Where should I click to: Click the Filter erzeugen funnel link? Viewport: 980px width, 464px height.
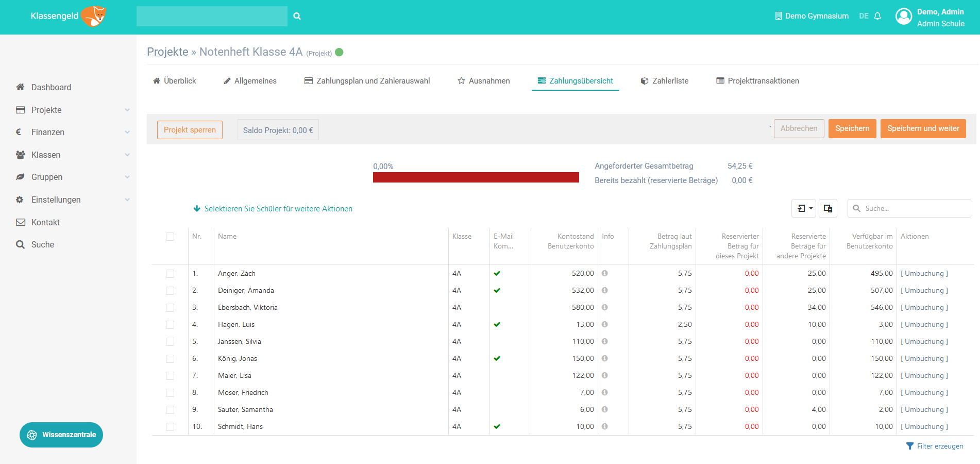point(935,446)
